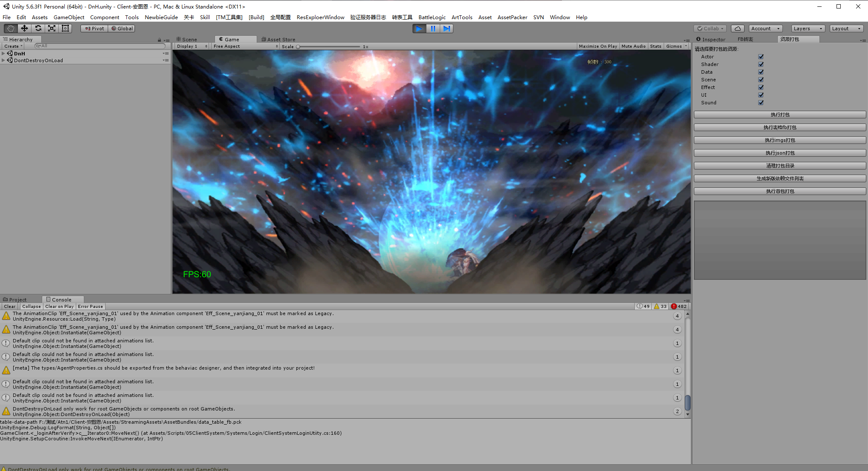Screen dimensions: 868x471
Task: Click the info message count 49 filter
Action: click(x=643, y=306)
